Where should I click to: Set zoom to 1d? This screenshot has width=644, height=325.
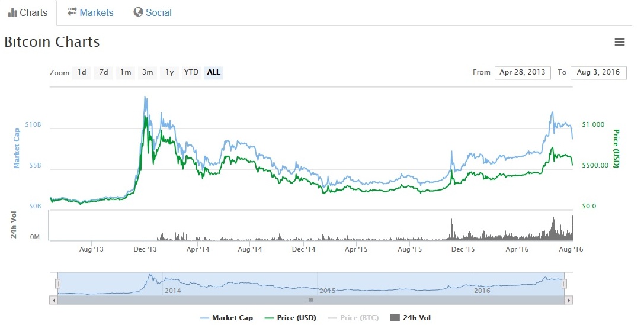click(x=82, y=73)
